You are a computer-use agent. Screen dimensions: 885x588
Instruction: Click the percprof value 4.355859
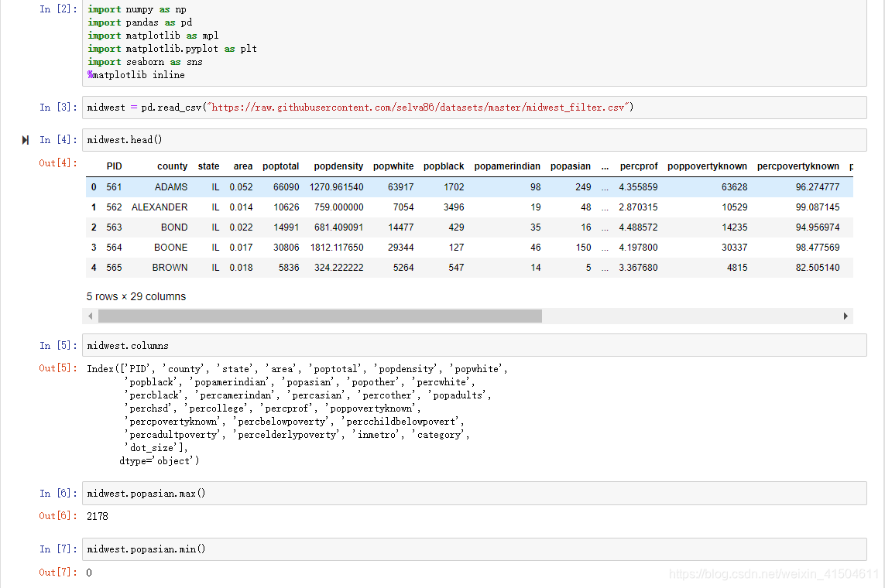[x=638, y=187]
